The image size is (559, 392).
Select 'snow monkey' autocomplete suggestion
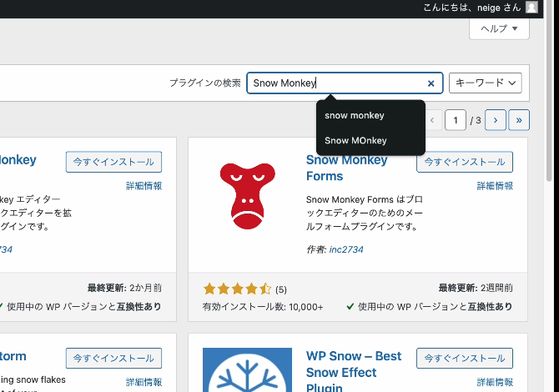pyautogui.click(x=370, y=115)
